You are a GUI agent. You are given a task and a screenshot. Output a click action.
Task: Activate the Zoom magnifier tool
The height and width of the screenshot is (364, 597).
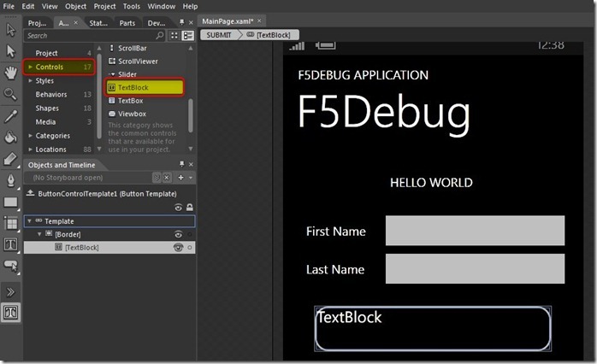10,94
